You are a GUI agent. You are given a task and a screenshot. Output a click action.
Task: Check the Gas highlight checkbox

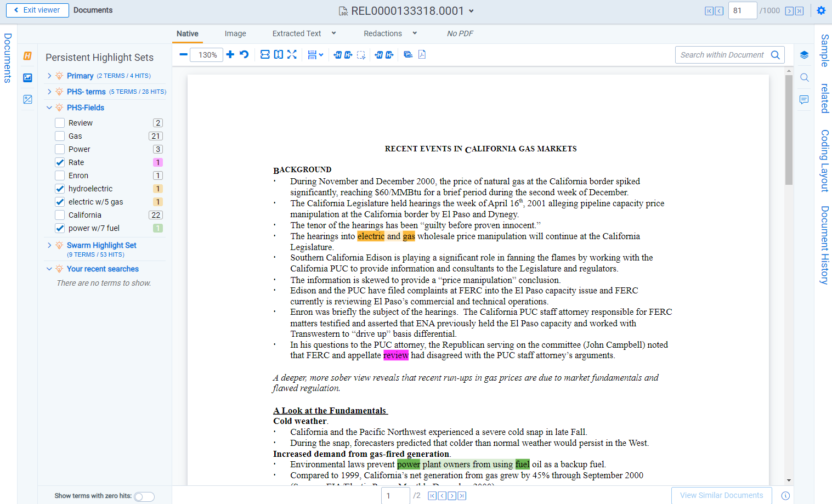point(60,136)
